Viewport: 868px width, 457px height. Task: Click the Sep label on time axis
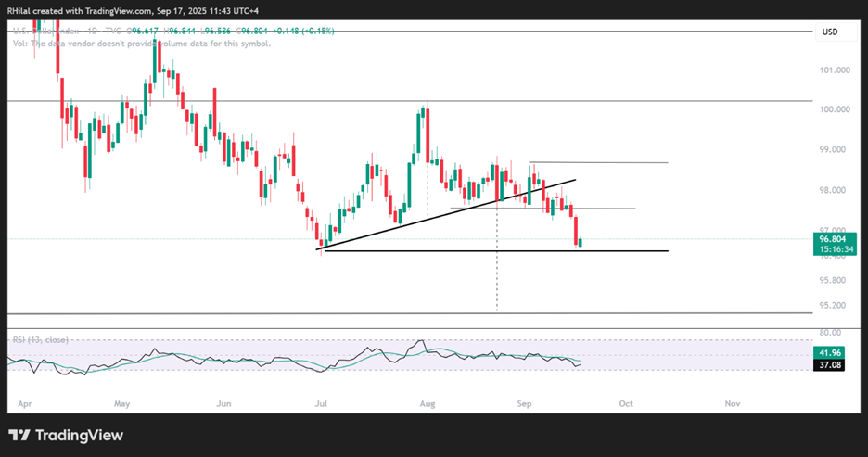(524, 404)
